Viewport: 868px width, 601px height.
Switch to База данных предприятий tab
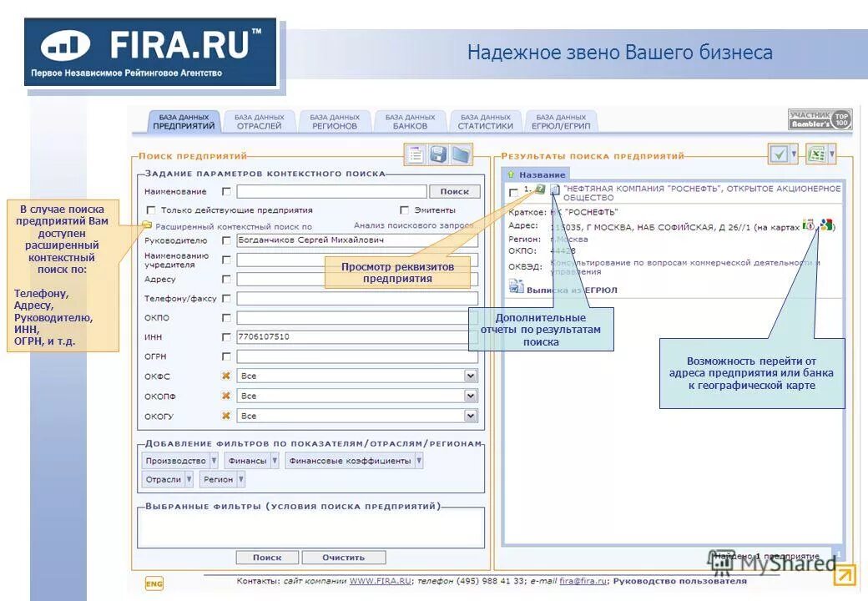[x=184, y=122]
